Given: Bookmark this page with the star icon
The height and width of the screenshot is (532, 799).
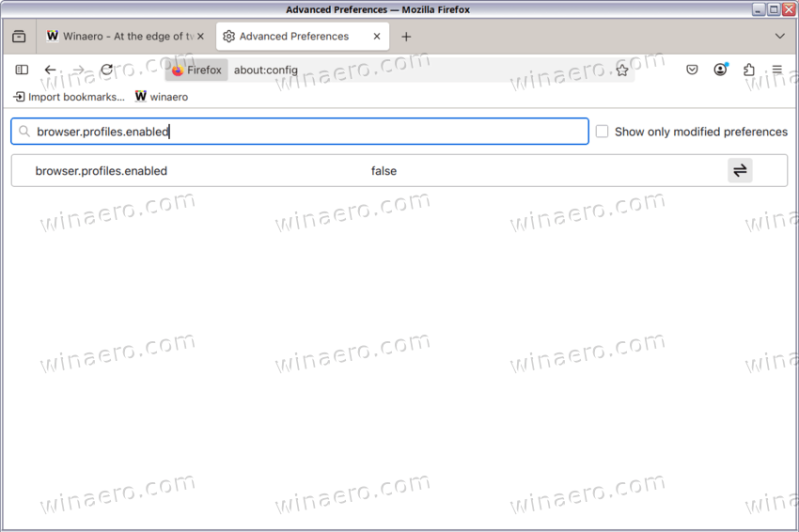Looking at the screenshot, I should (621, 70).
